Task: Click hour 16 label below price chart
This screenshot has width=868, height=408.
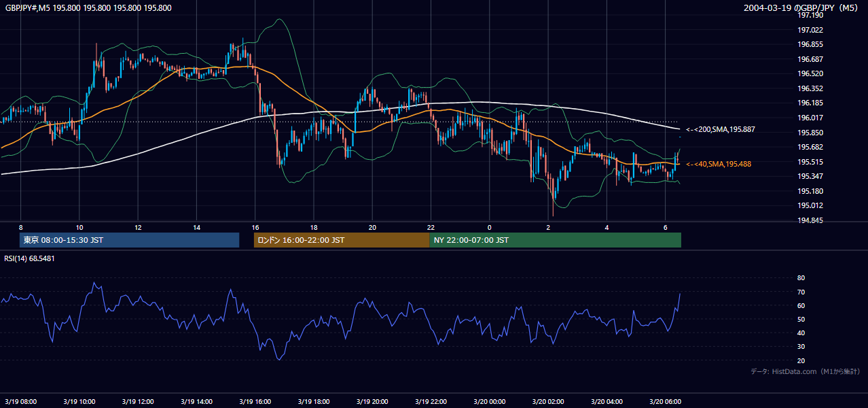Action: pyautogui.click(x=255, y=226)
